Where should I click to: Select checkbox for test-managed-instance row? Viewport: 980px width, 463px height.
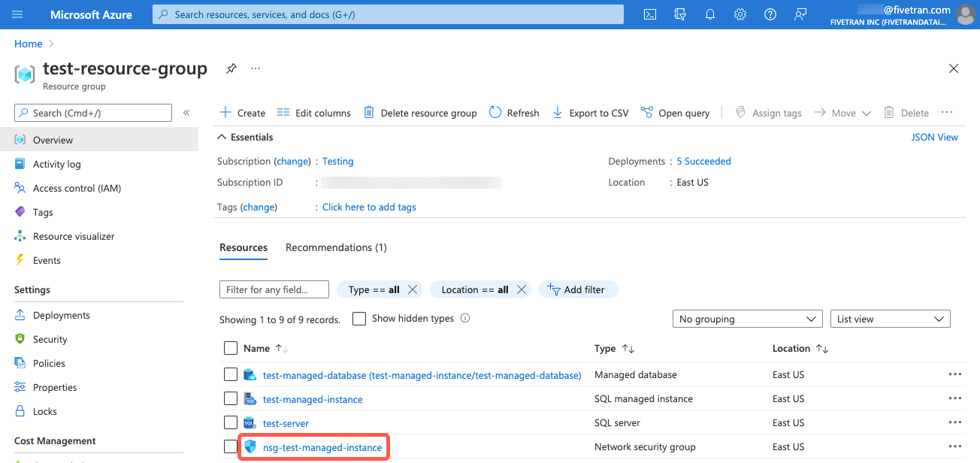[231, 398]
